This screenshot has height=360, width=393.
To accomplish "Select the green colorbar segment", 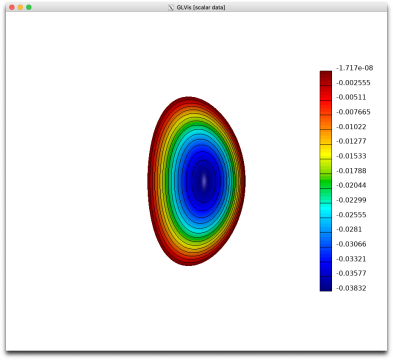I will click(326, 181).
